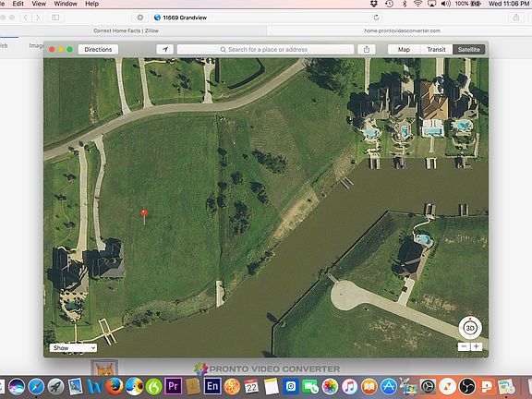Viewport: 532px width, 399px height.
Task: Click the settings gear beside the address bar
Action: coord(140,18)
